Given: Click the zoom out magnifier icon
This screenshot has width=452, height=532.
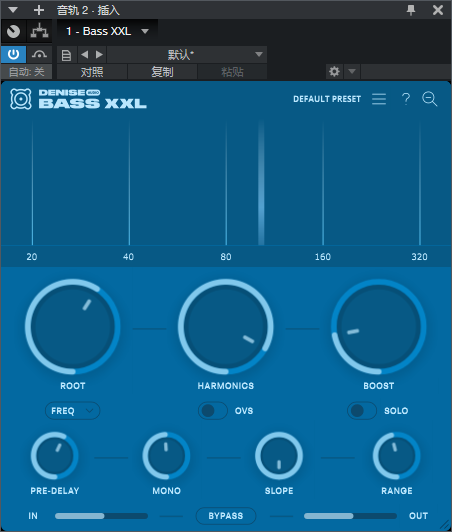Looking at the screenshot, I should [x=430, y=99].
